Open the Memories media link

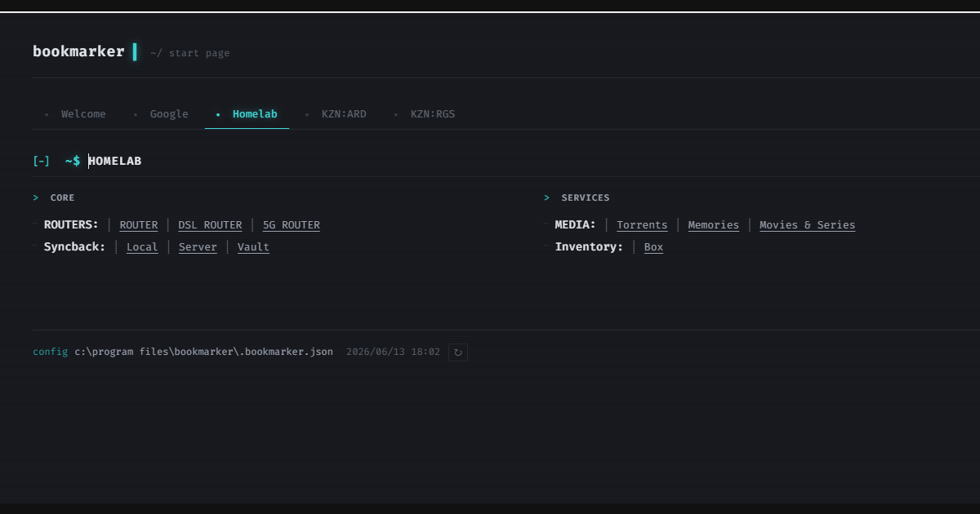point(714,225)
